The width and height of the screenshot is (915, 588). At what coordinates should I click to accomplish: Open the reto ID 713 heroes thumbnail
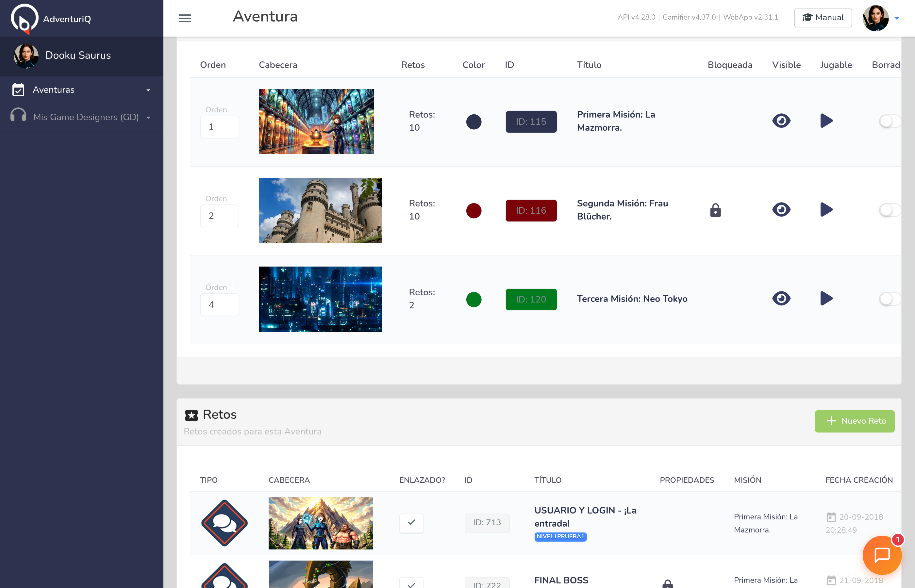click(x=321, y=523)
